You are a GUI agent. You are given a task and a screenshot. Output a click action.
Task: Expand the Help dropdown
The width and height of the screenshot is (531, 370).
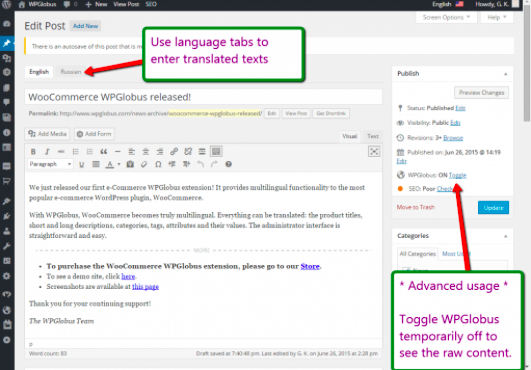[x=497, y=17]
